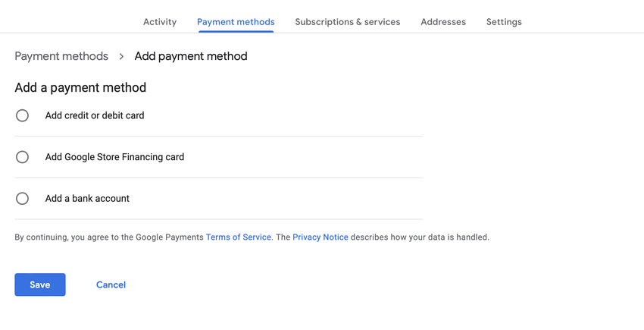The height and width of the screenshot is (330, 644).
Task: Select the bank account radio button
Action: (23, 199)
